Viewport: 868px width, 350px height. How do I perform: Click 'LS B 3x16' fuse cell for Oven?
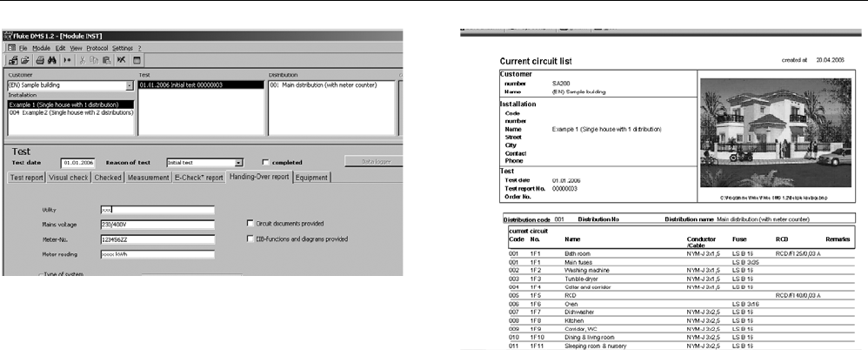(x=745, y=304)
